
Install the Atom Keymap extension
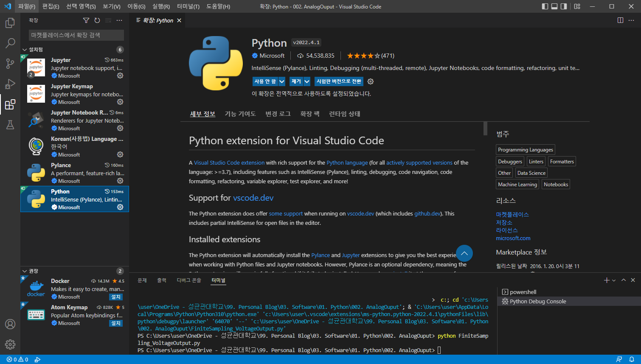(x=116, y=323)
